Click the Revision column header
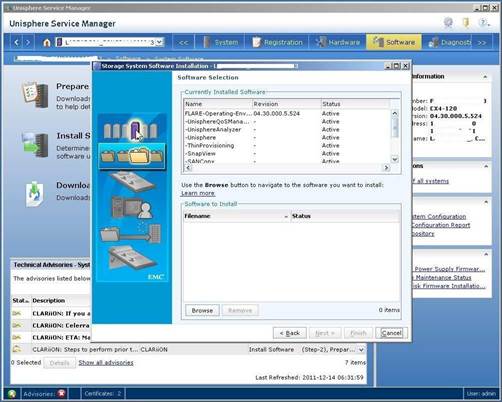This screenshot has height=402, width=502. tap(287, 104)
